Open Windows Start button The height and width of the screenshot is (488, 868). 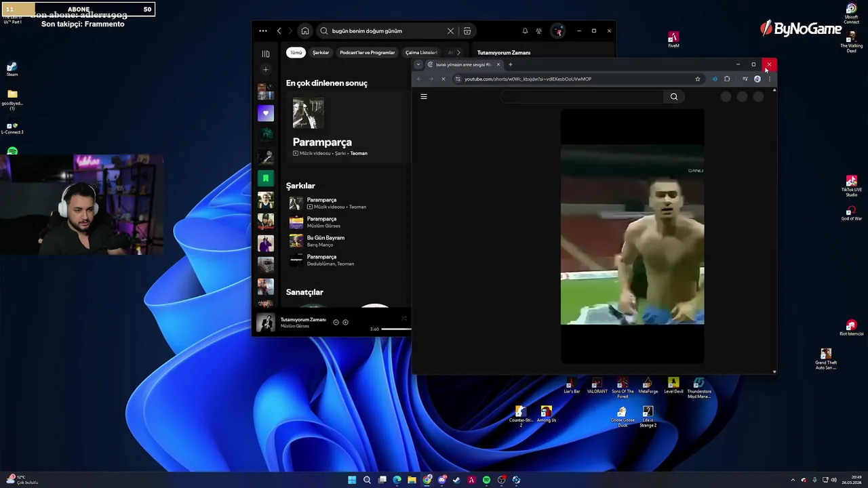(352, 480)
